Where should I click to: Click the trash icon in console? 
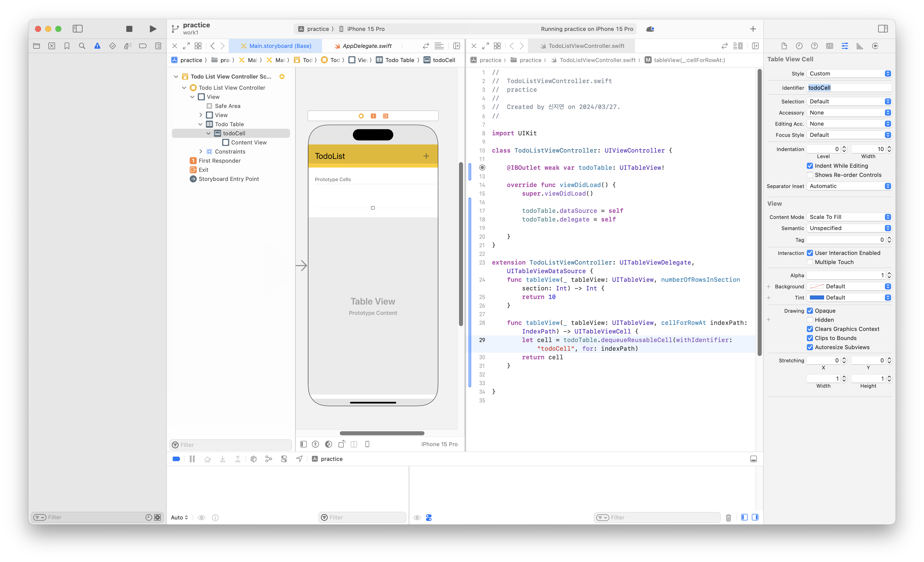point(728,517)
